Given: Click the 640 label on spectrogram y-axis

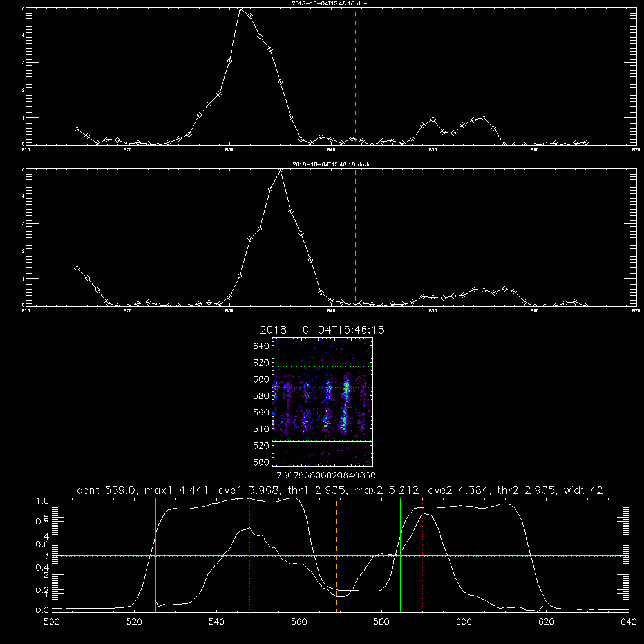Looking at the screenshot, I should 261,346.
